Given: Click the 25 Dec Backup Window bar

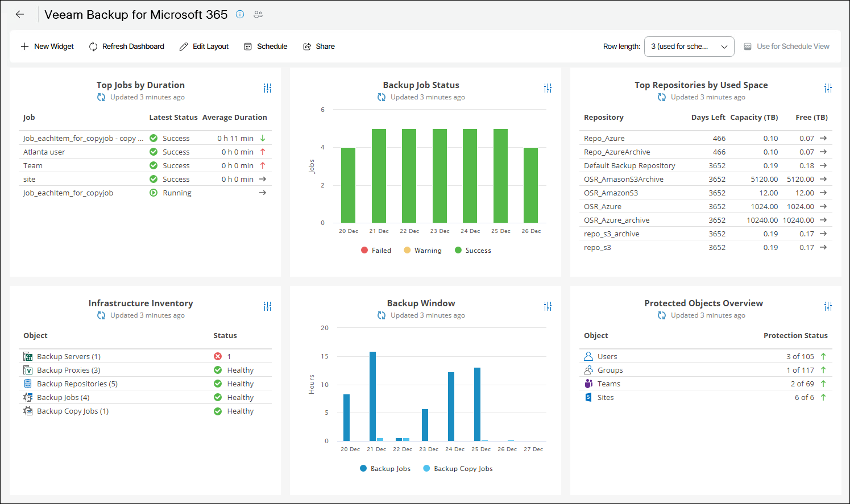Looking at the screenshot, I should click(477, 404).
